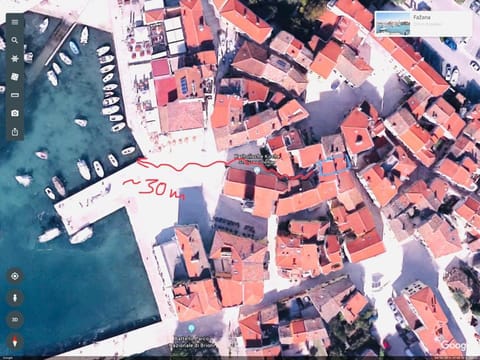This screenshot has height=360, width=480.
Task: Click the Brioni national park map pin
Action: [191, 329]
